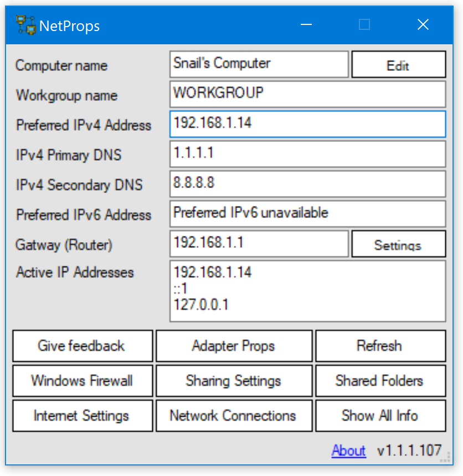This screenshot has width=463, height=476.
Task: Refresh the network information
Action: coord(380,346)
